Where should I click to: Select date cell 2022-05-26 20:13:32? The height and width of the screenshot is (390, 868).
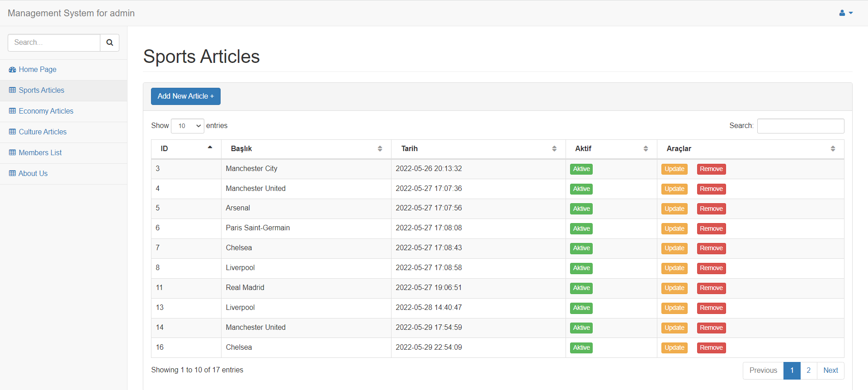tap(478, 169)
